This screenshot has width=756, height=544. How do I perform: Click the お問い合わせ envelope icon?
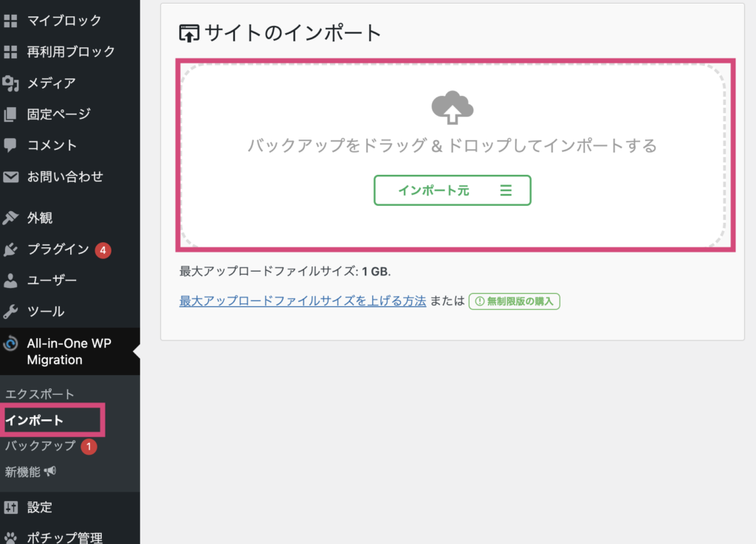click(x=10, y=177)
